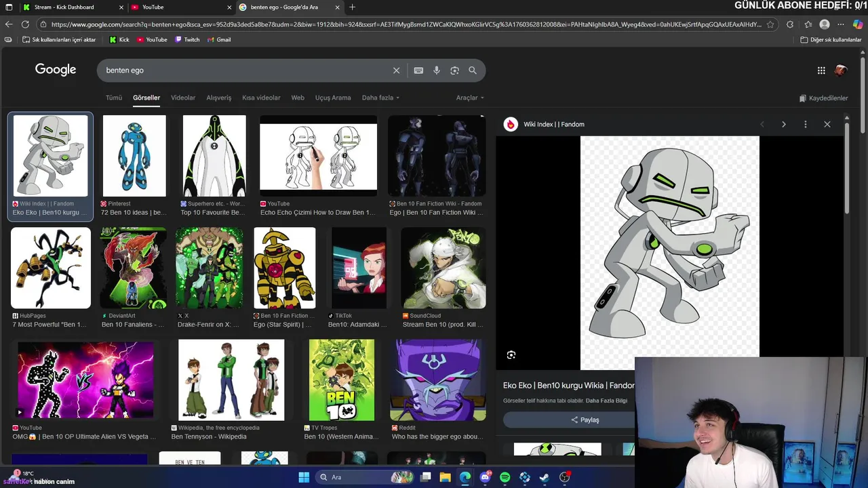The height and width of the screenshot is (488, 868).
Task: Click the large Echo Echo preview image
Action: [670, 253]
